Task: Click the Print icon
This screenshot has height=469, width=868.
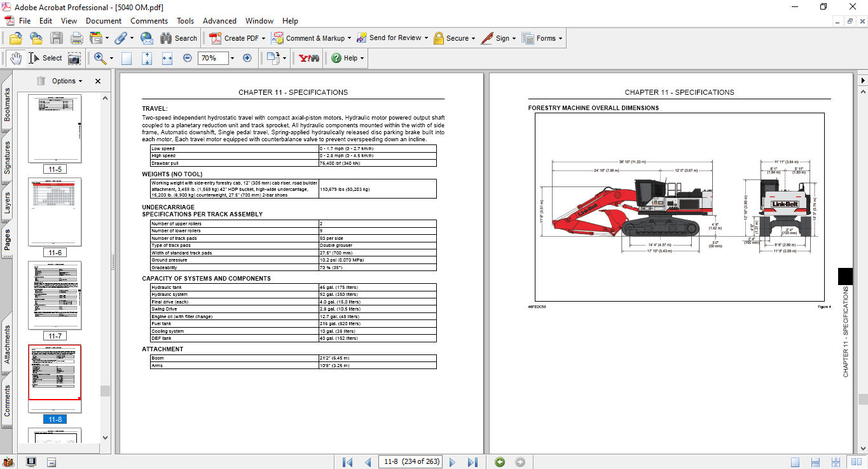Action: click(x=76, y=38)
